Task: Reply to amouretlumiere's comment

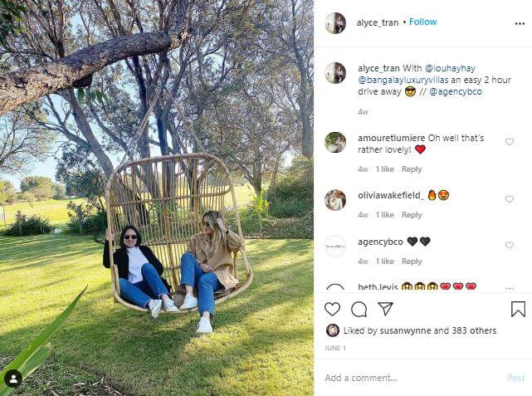Action: coord(412,169)
